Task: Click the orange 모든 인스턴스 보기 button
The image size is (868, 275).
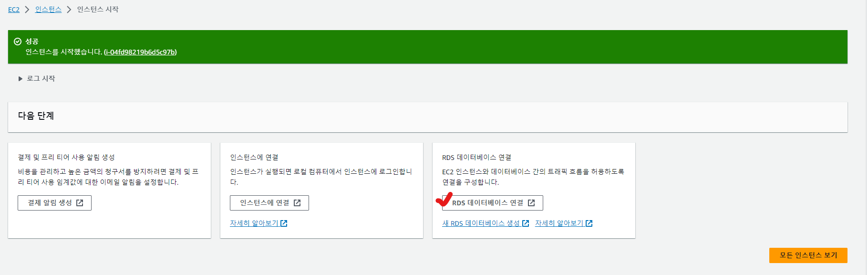Action: pyautogui.click(x=808, y=255)
